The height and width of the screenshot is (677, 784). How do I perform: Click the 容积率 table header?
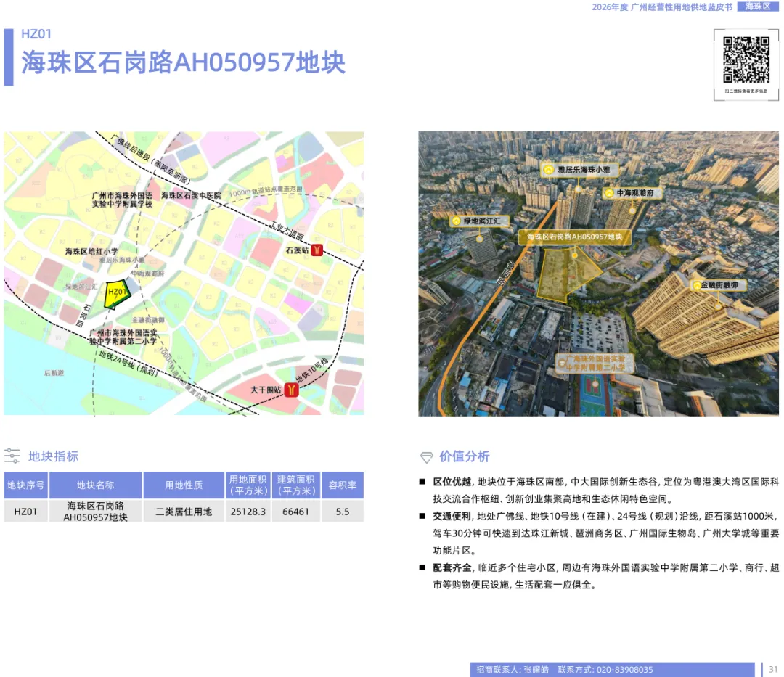click(x=343, y=485)
